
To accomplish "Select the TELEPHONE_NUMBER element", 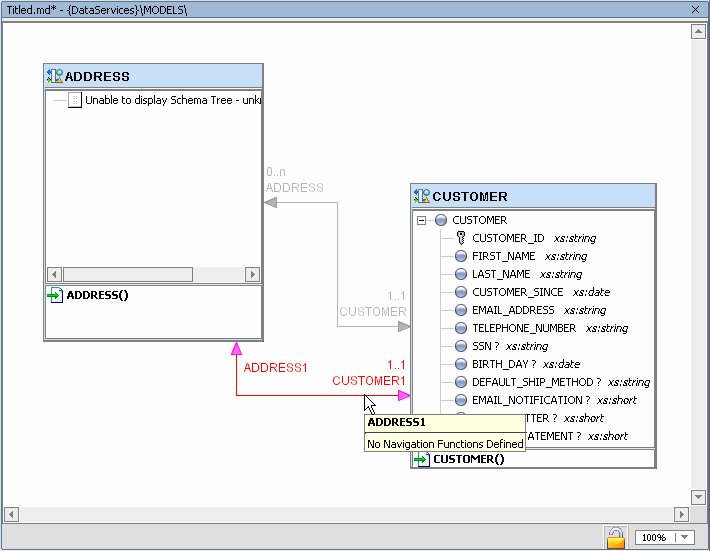I will pos(523,328).
